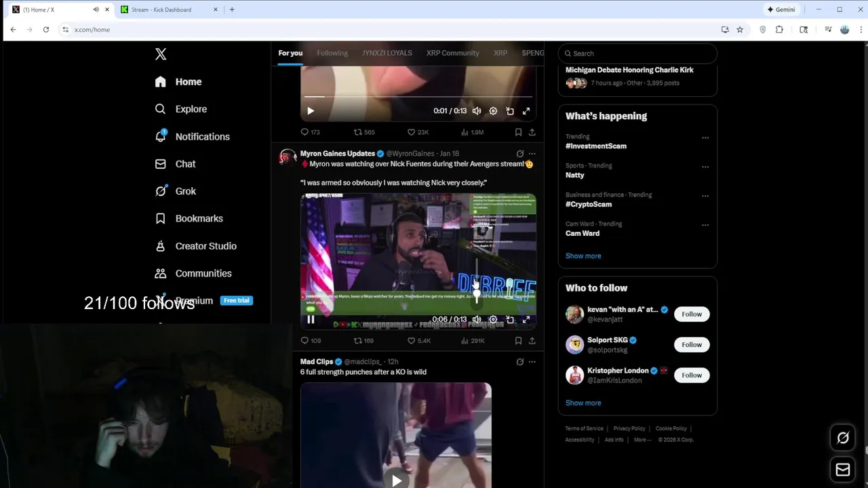Open Chat in the sidebar
868x488 pixels.
coord(175,164)
